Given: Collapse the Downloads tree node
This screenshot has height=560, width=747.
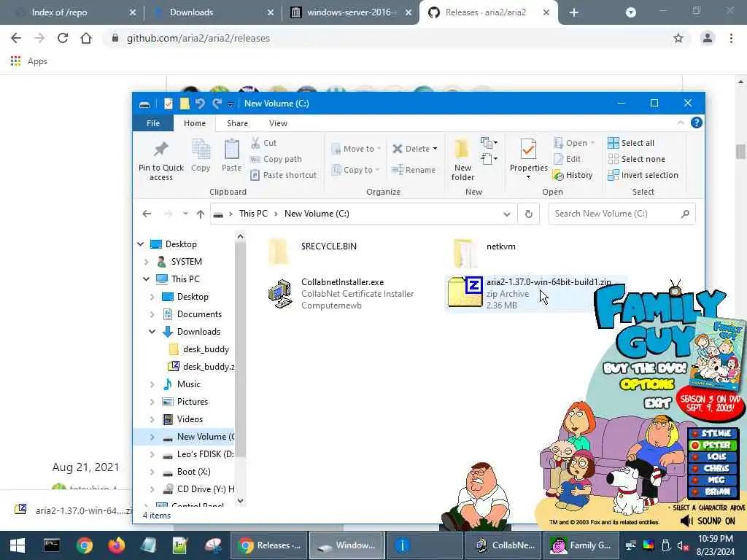Looking at the screenshot, I should tap(152, 332).
